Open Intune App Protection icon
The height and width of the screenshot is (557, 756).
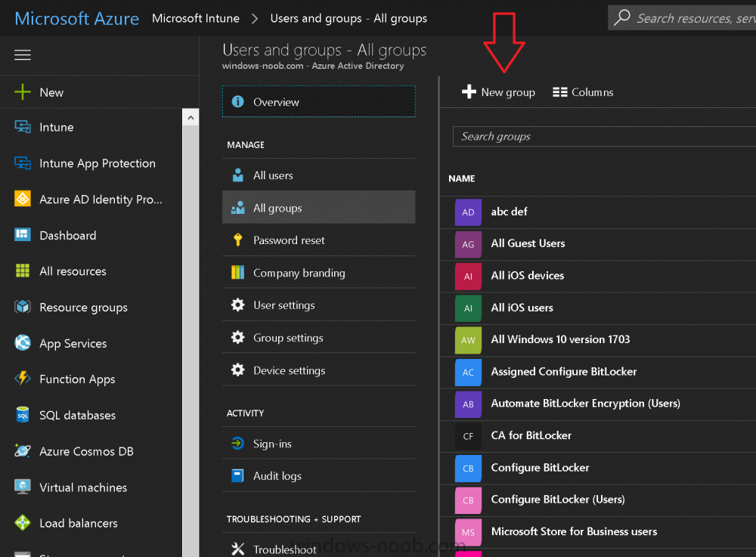click(x=23, y=162)
